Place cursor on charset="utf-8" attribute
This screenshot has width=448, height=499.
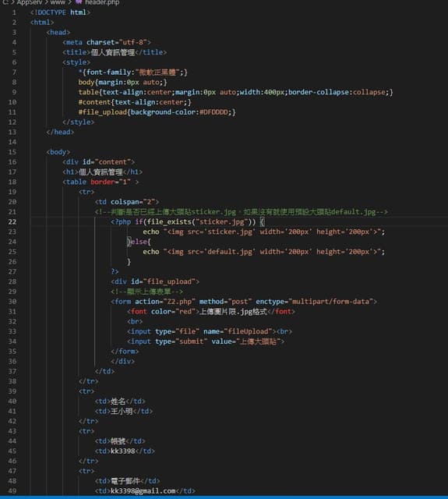[116, 42]
